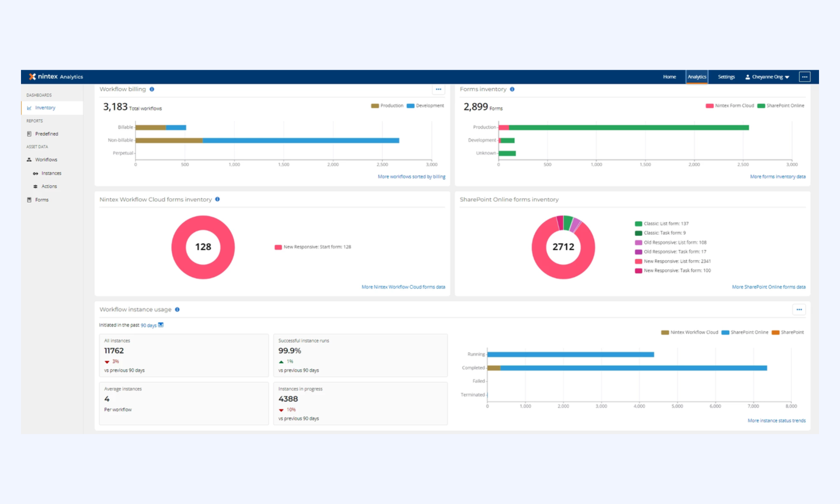Click the Production bar in Forms inventory
This screenshot has width=840, height=504.
[624, 128]
